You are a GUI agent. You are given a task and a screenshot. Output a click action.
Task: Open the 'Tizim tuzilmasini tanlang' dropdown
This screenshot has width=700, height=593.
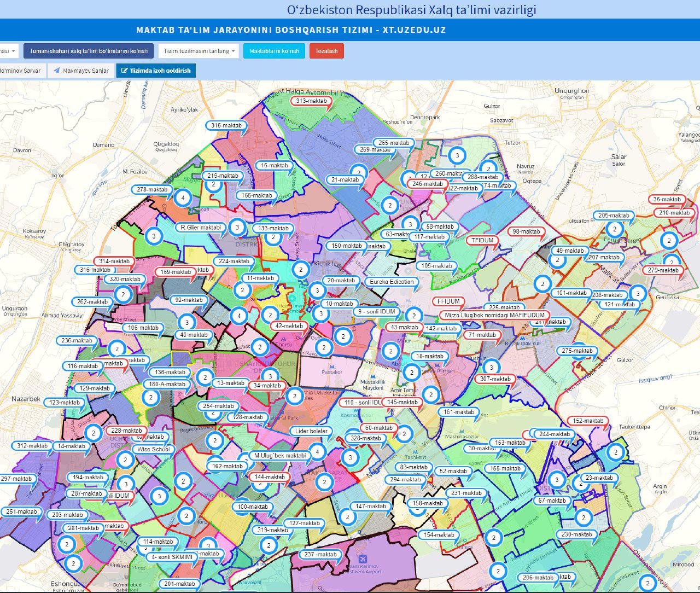198,51
